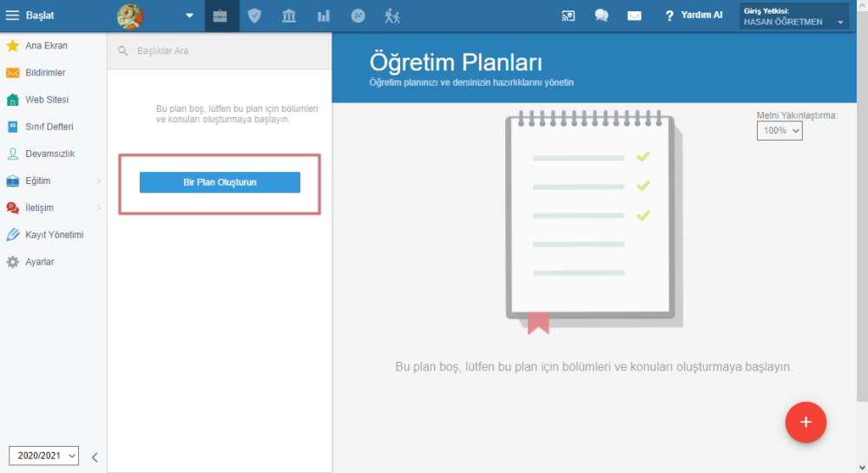Open Yardım AI help

[x=694, y=16]
